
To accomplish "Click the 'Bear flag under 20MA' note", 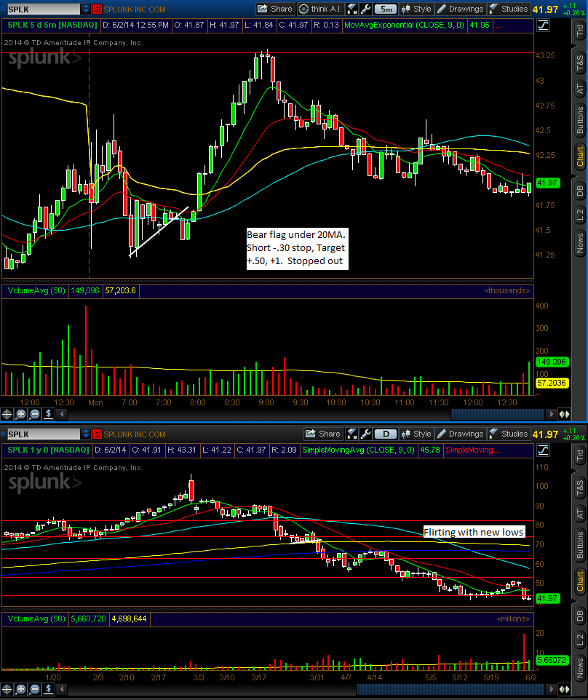I will 297,248.
